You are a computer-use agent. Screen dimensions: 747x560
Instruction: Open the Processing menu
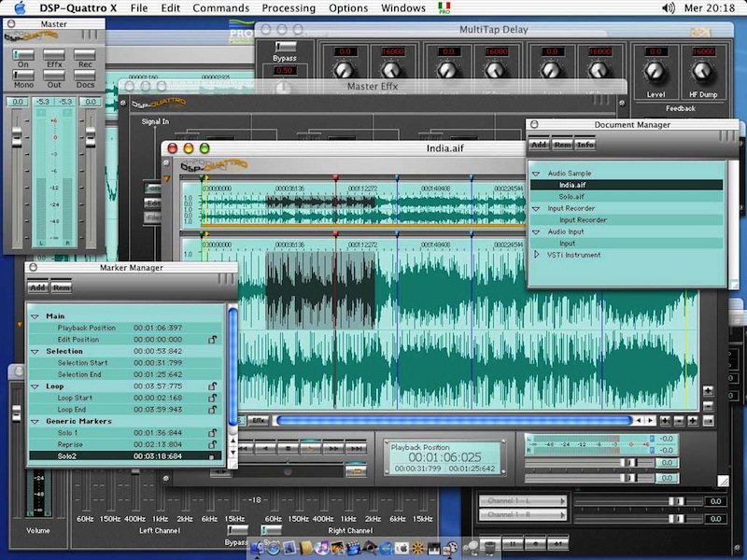click(x=289, y=7)
